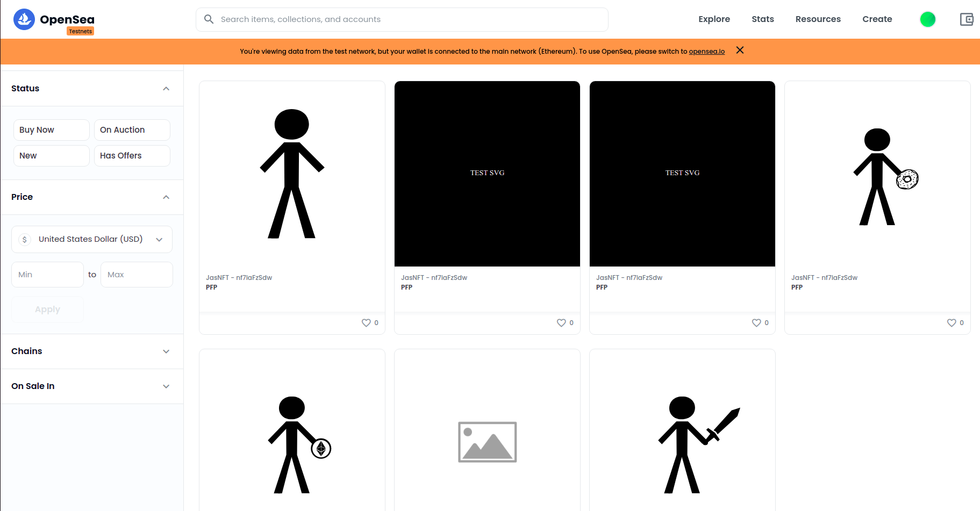The height and width of the screenshot is (511, 980).
Task: Toggle the Buy Now status filter
Action: click(x=52, y=130)
